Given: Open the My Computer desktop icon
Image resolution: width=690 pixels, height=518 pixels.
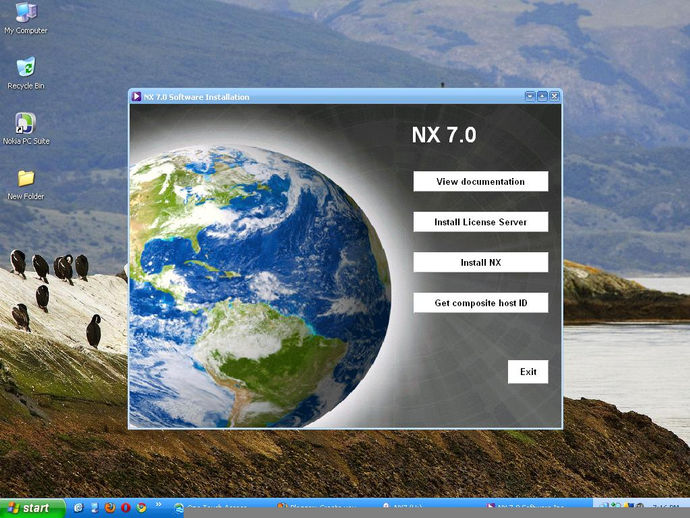Looking at the screenshot, I should coord(26,18).
